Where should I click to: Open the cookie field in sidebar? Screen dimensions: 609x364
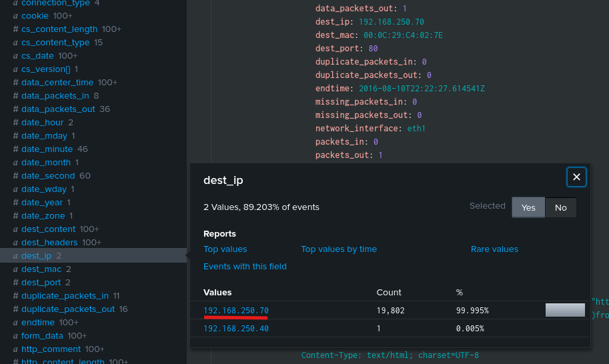click(x=35, y=16)
